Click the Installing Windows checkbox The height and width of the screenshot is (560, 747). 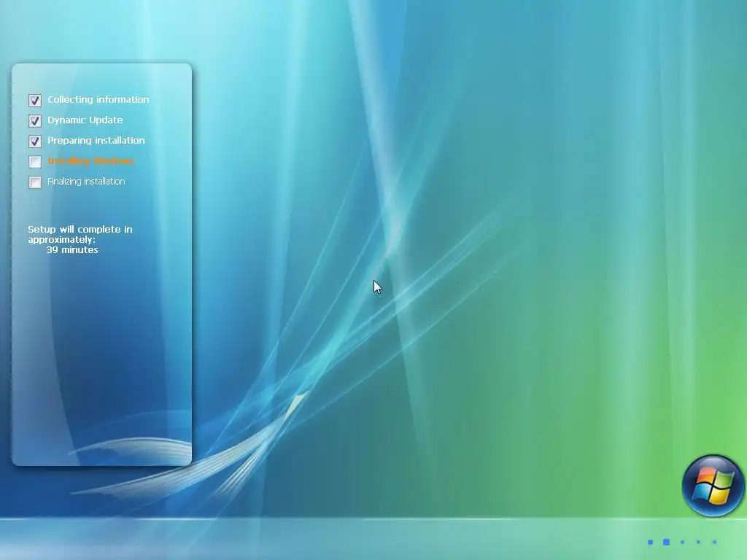[35, 161]
